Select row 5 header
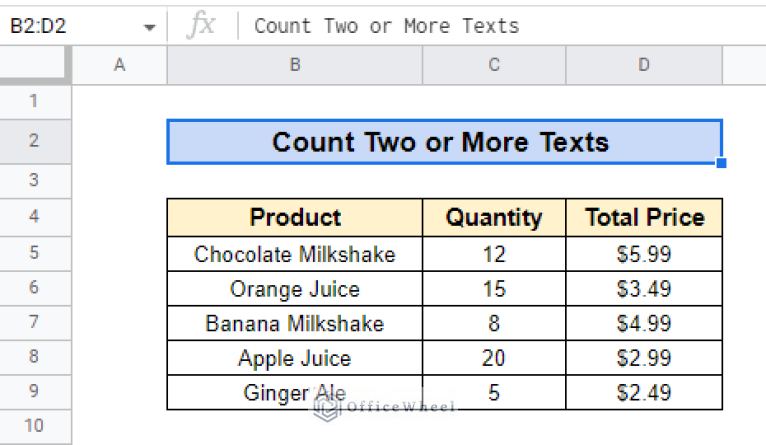Screen dimensions: 766x445 [x=34, y=253]
